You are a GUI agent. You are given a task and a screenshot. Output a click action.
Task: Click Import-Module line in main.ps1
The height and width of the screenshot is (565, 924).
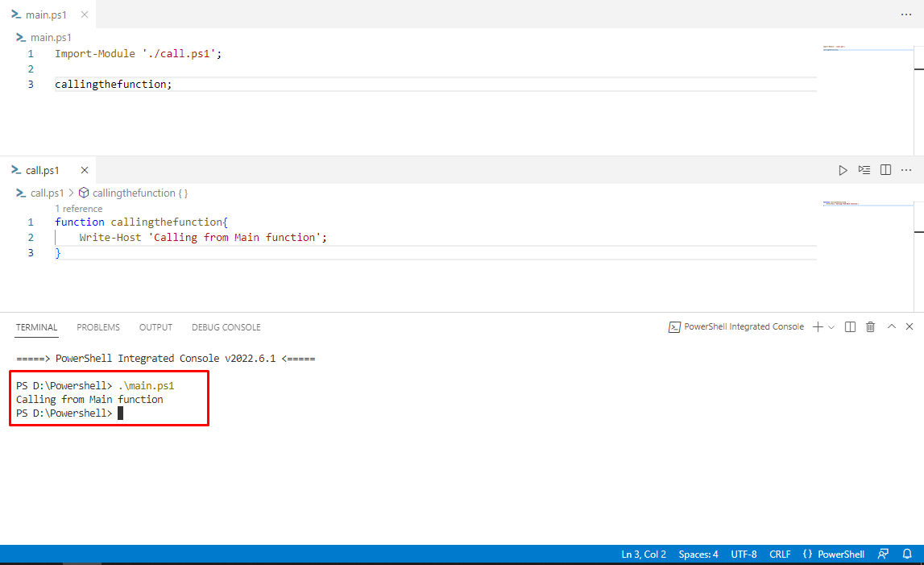(139, 54)
